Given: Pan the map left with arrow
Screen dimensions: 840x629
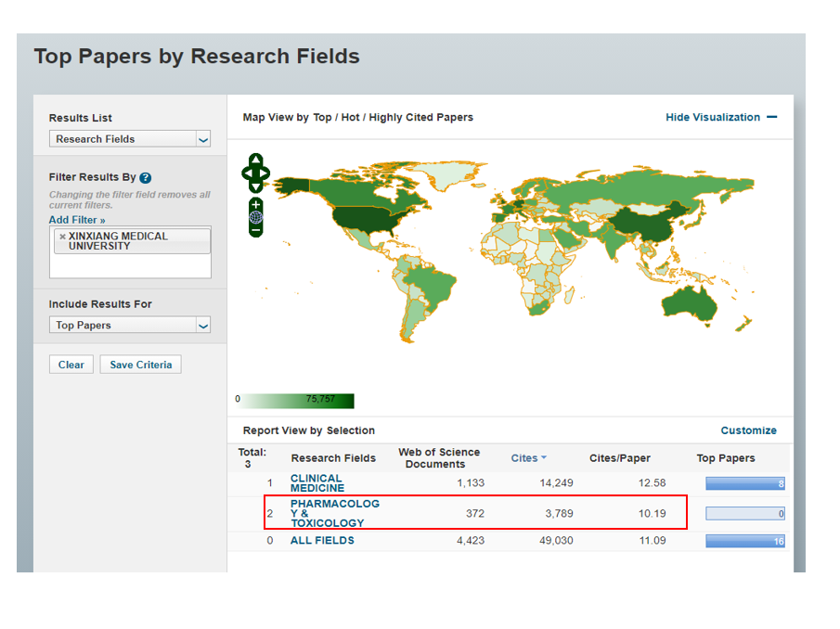Looking at the screenshot, I should click(247, 173).
